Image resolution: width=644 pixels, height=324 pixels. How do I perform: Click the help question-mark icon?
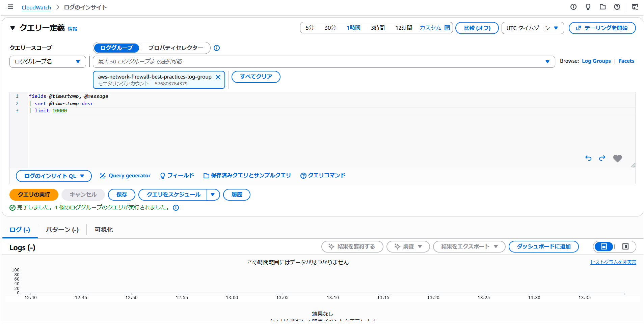(617, 7)
